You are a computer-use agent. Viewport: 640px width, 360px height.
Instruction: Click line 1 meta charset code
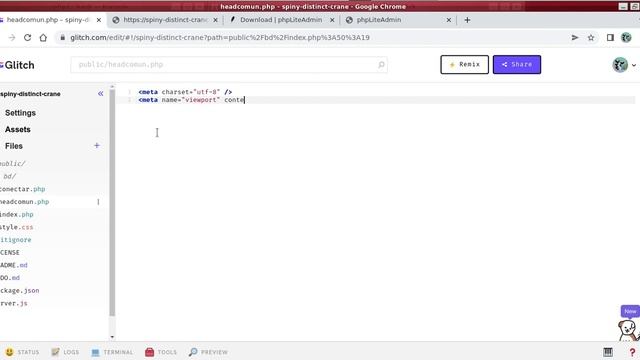(185, 92)
